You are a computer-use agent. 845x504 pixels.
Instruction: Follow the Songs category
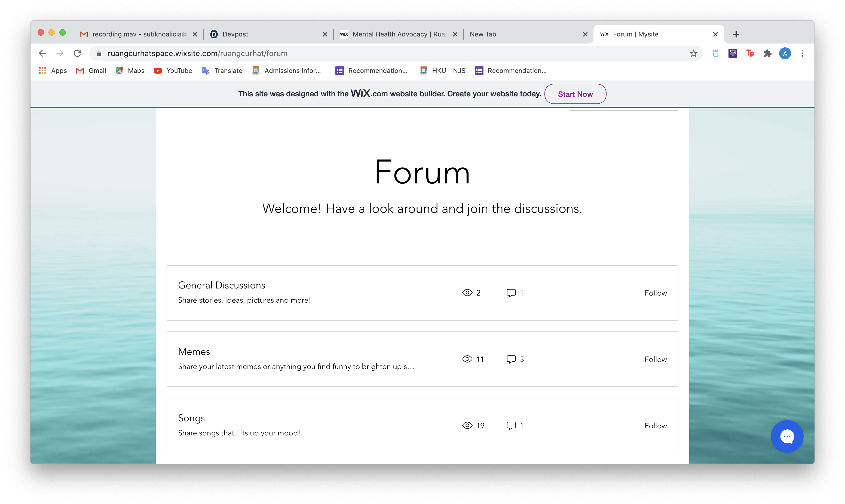(x=655, y=426)
